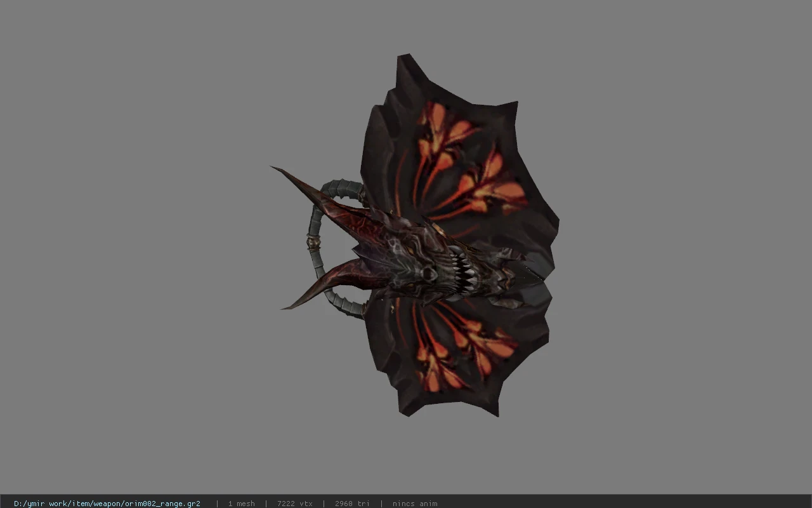This screenshot has height=508, width=812.
Task: Click the "nincs anim" status entry
Action: 415,504
